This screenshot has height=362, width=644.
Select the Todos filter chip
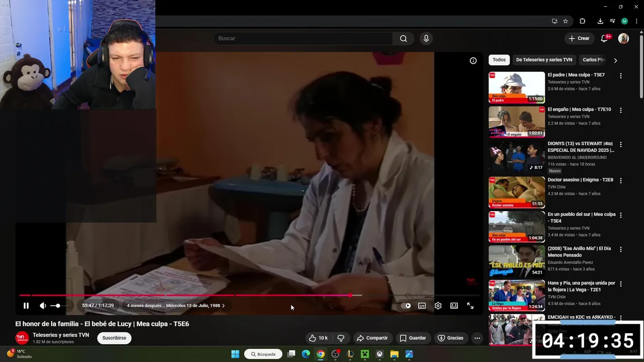(499, 60)
